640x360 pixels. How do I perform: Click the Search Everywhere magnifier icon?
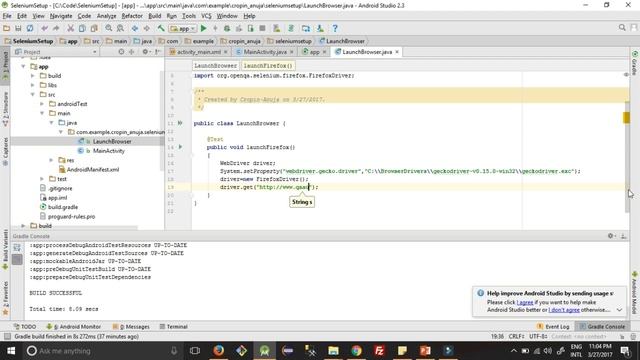tap(622, 27)
